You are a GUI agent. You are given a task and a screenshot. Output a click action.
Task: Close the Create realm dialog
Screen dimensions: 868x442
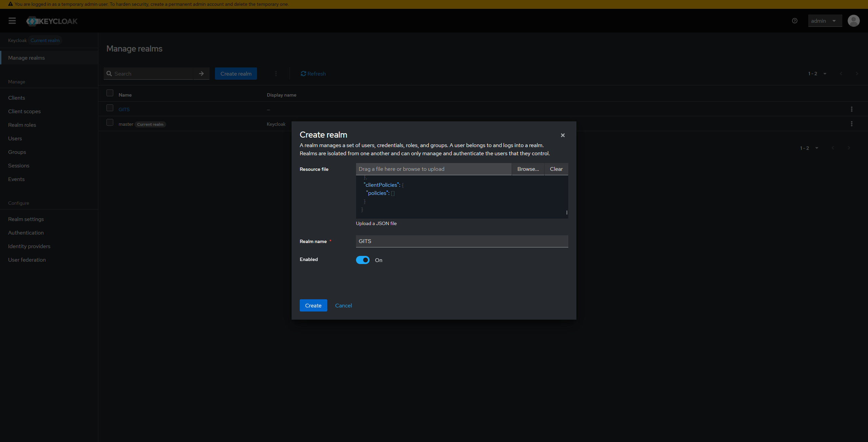tap(563, 135)
